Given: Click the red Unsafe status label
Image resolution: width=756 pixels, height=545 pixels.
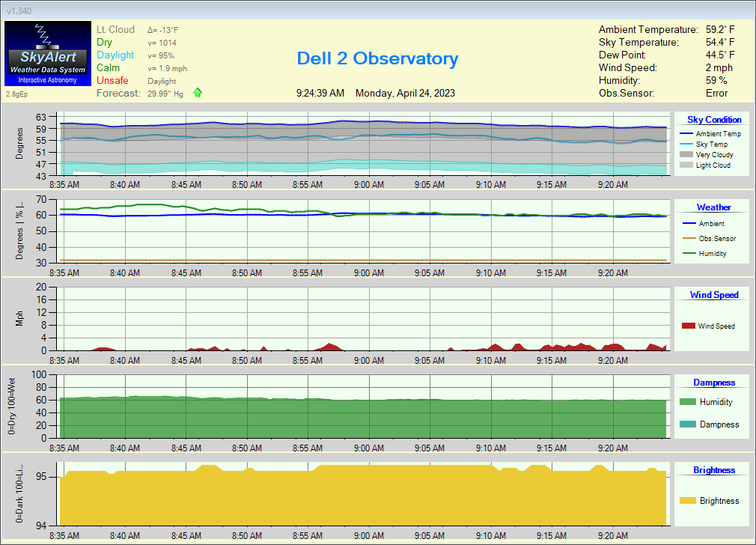Looking at the screenshot, I should pyautogui.click(x=112, y=80).
